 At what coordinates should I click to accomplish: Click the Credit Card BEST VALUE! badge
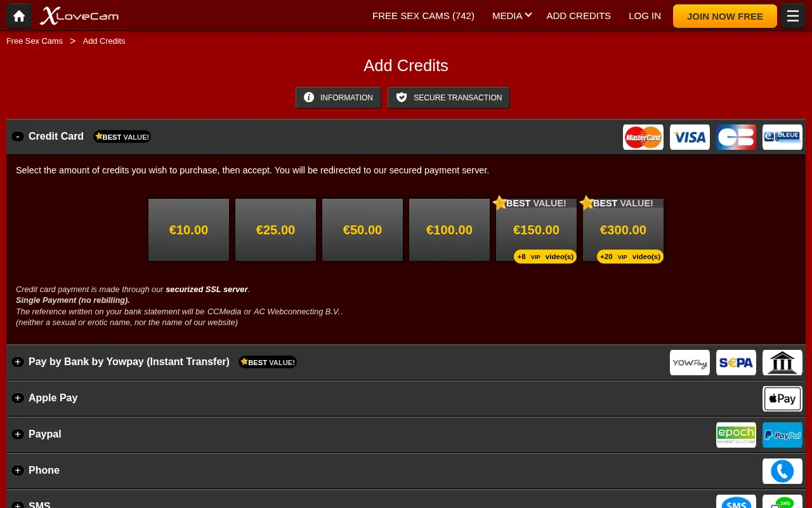point(122,137)
